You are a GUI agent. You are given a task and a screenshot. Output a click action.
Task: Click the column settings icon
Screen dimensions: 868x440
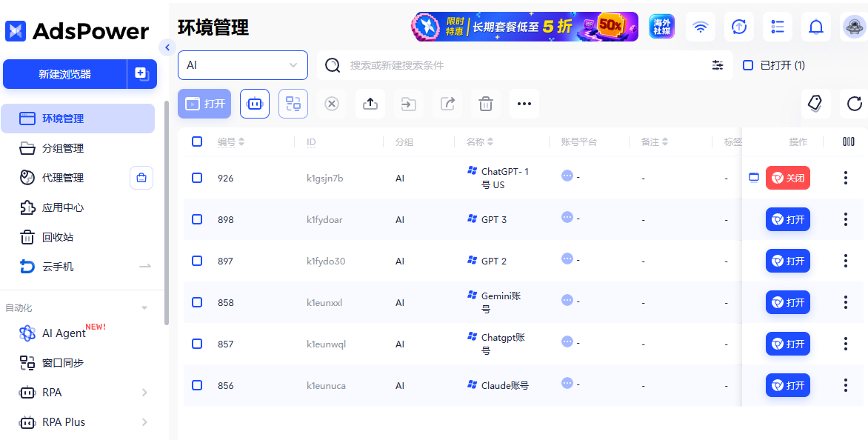tap(848, 141)
